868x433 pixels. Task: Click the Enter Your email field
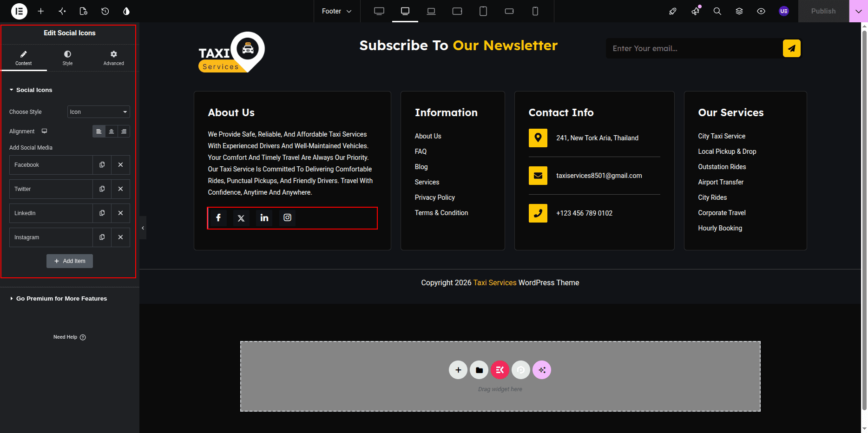[x=694, y=48]
